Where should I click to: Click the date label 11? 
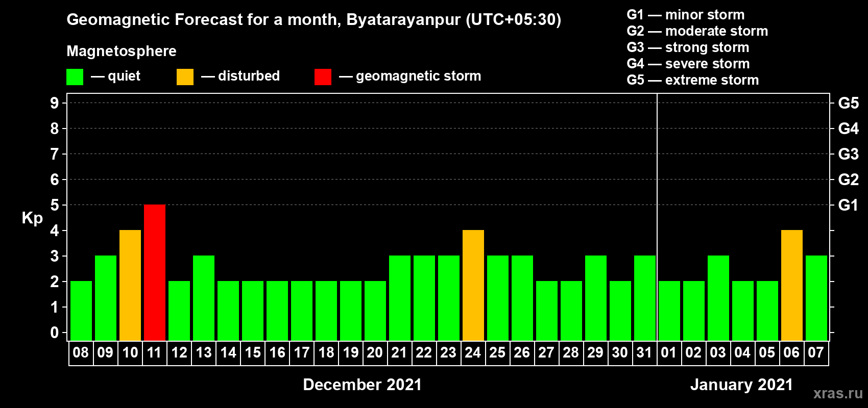(154, 352)
